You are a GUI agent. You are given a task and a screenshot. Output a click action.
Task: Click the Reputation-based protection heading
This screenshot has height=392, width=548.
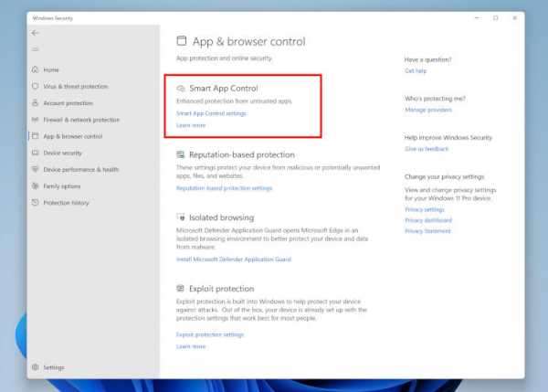242,154
